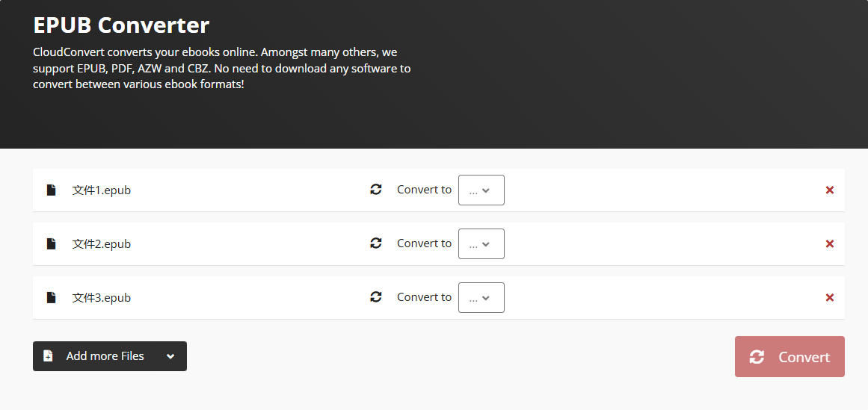Click "Convert to" label in 文件3.epub row
868x410 pixels.
(424, 296)
